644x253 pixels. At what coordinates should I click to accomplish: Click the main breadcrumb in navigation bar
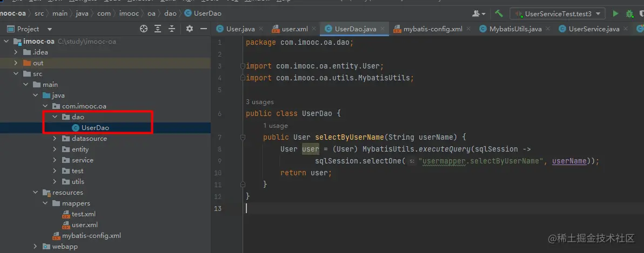tap(60, 13)
